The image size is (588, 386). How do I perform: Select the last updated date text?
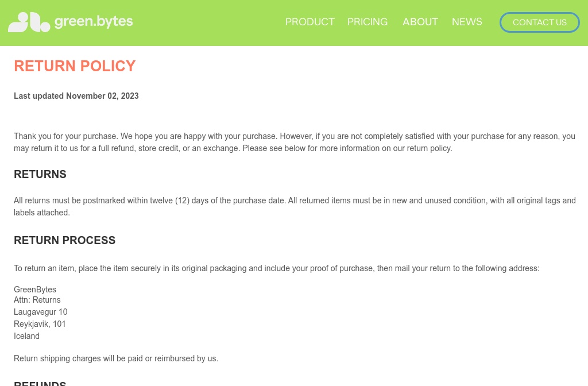click(x=76, y=96)
